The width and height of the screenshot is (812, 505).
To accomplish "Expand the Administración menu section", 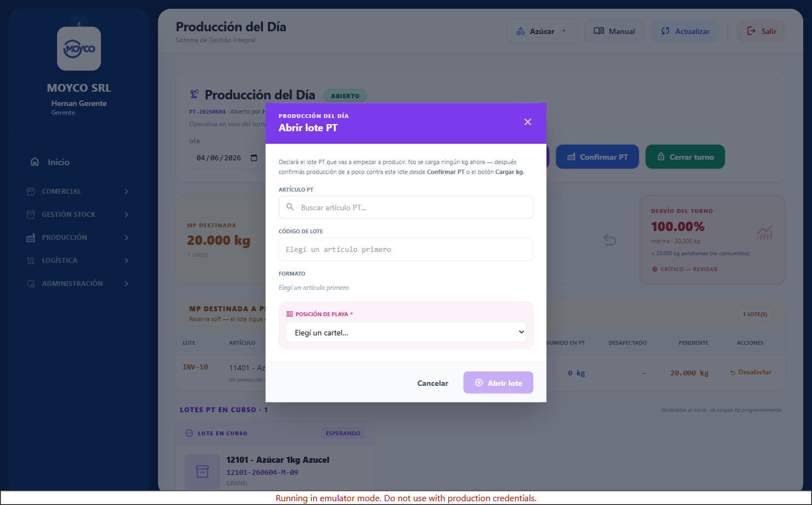I will coord(79,283).
